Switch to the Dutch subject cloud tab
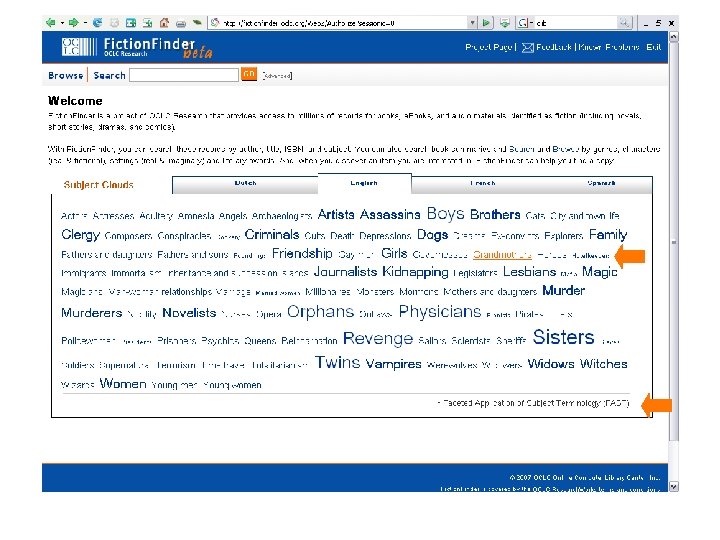This screenshot has height=540, width=720. point(245,183)
